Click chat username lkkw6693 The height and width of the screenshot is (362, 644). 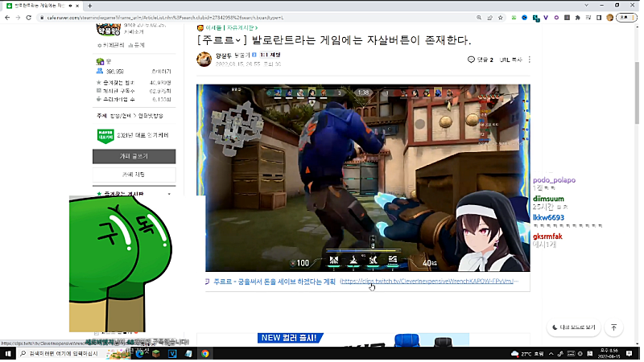tap(549, 218)
